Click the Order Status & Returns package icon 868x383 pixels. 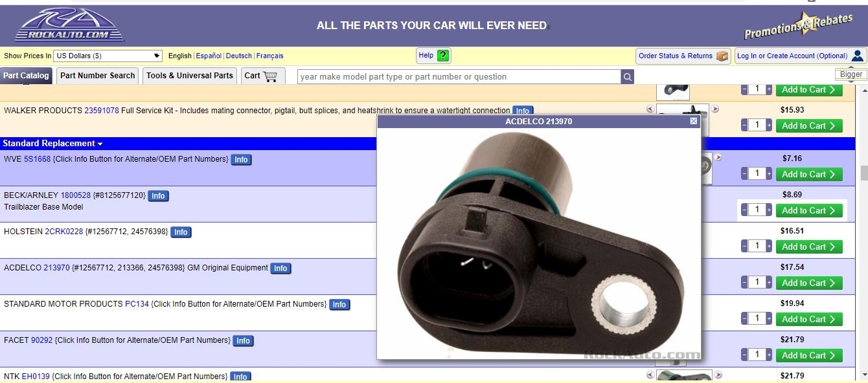[x=722, y=56]
